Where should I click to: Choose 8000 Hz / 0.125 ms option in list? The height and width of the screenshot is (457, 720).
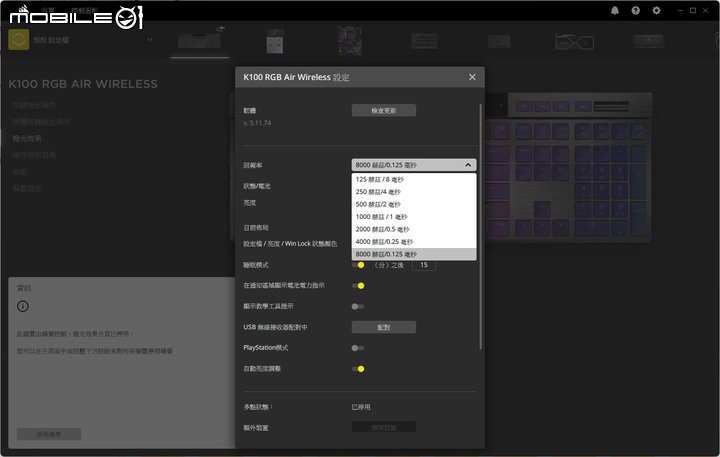pos(414,254)
